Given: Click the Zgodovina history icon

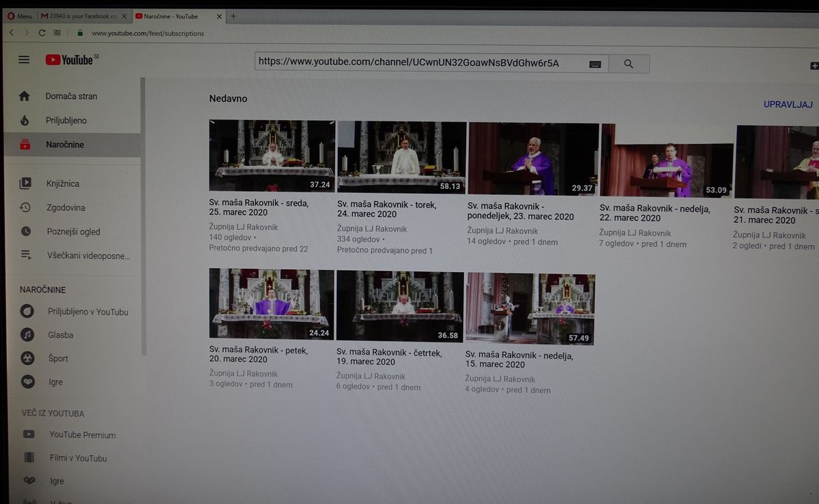Looking at the screenshot, I should pyautogui.click(x=25, y=207).
